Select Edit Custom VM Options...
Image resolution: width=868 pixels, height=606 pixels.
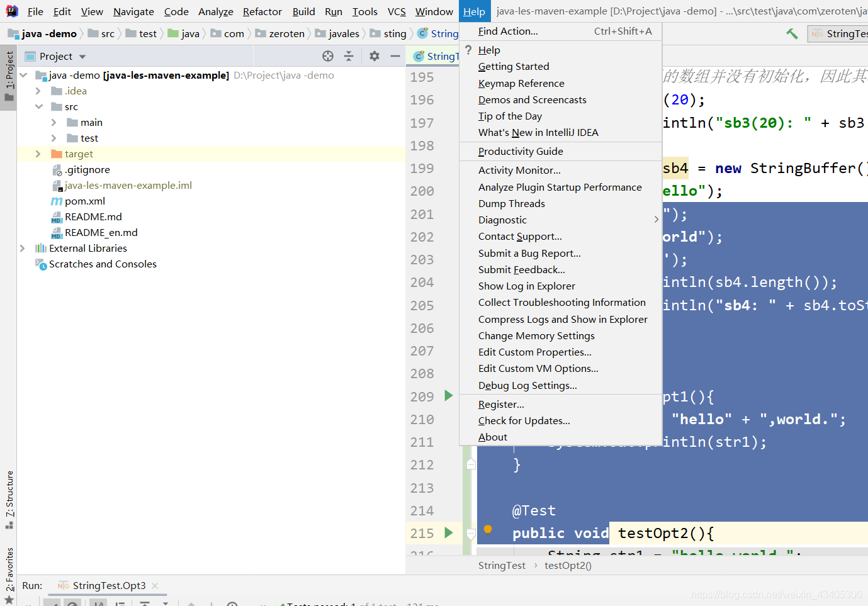[560, 368]
